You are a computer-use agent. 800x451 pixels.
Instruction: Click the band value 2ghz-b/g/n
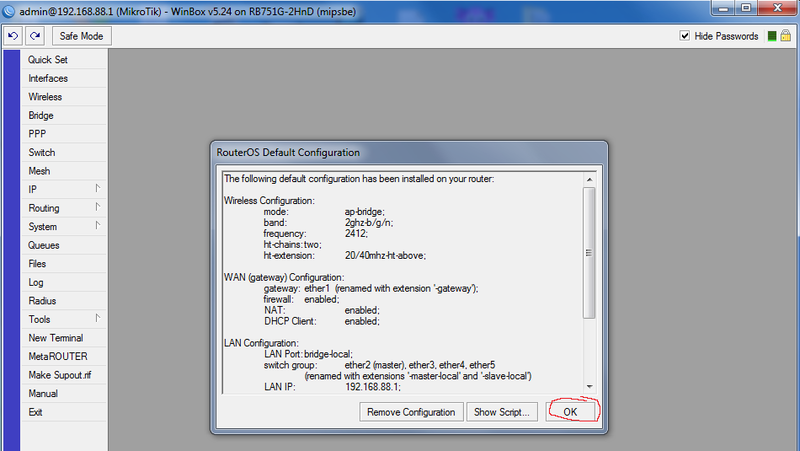pos(369,223)
